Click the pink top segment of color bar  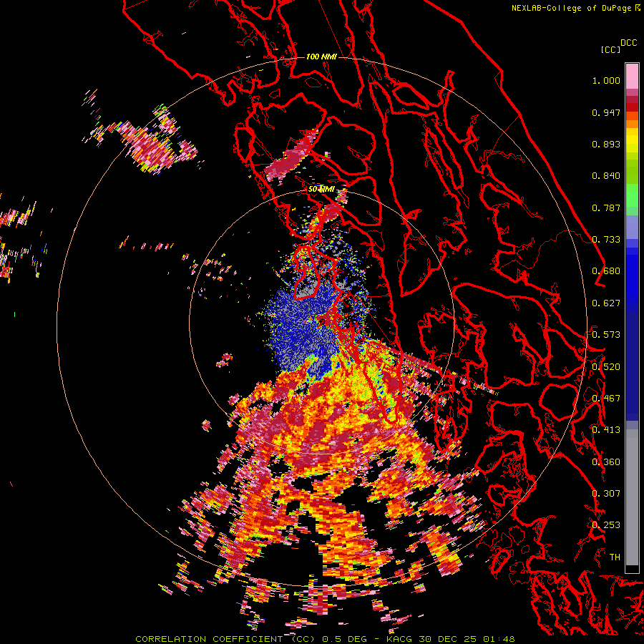tap(632, 76)
